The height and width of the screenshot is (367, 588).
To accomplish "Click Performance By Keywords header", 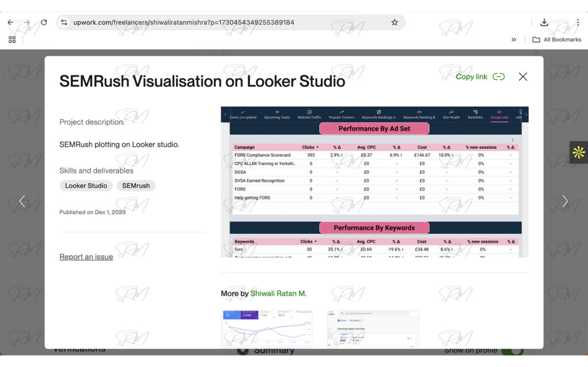I will click(374, 228).
